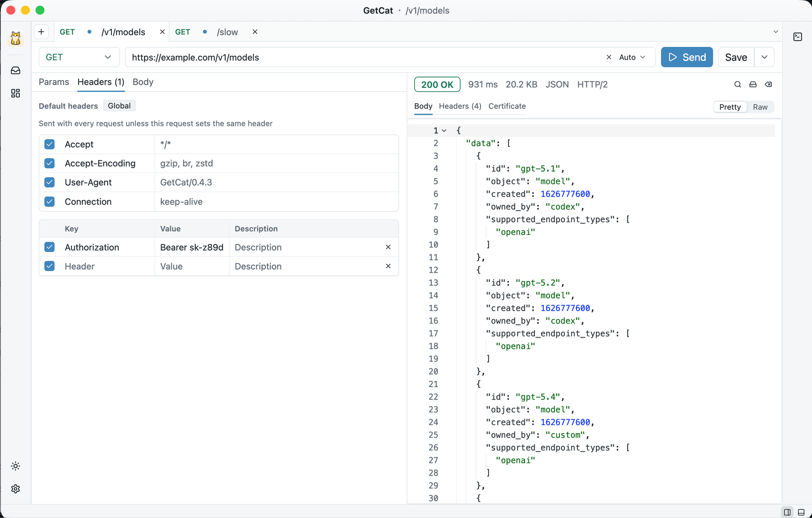812x518 pixels.
Task: Click the "custom" owned_by value
Action: 565,435
